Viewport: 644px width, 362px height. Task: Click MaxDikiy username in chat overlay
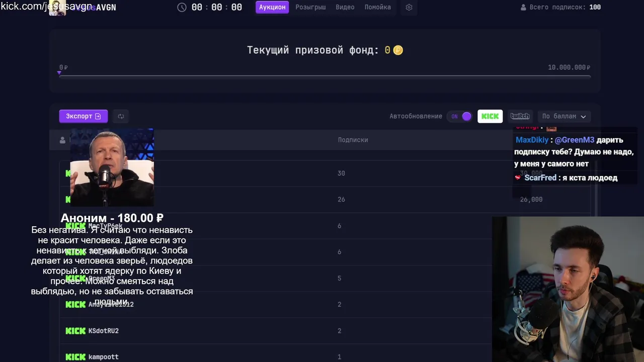click(x=532, y=140)
